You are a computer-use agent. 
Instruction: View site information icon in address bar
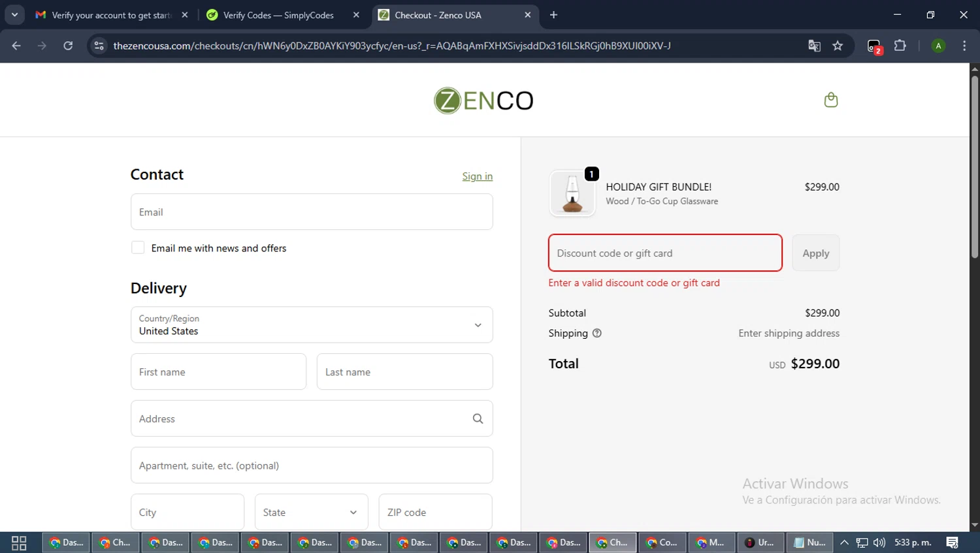coord(99,46)
